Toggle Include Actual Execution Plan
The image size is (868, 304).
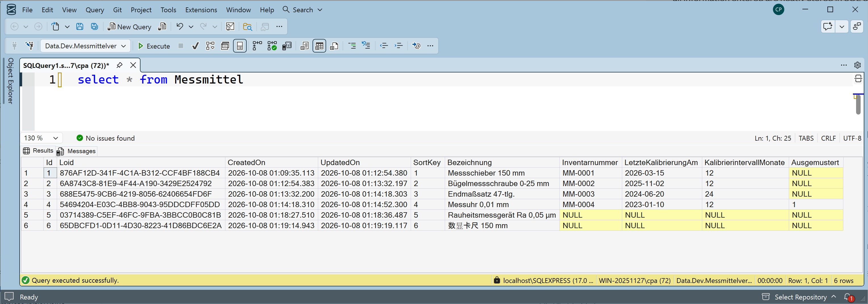coord(257,46)
